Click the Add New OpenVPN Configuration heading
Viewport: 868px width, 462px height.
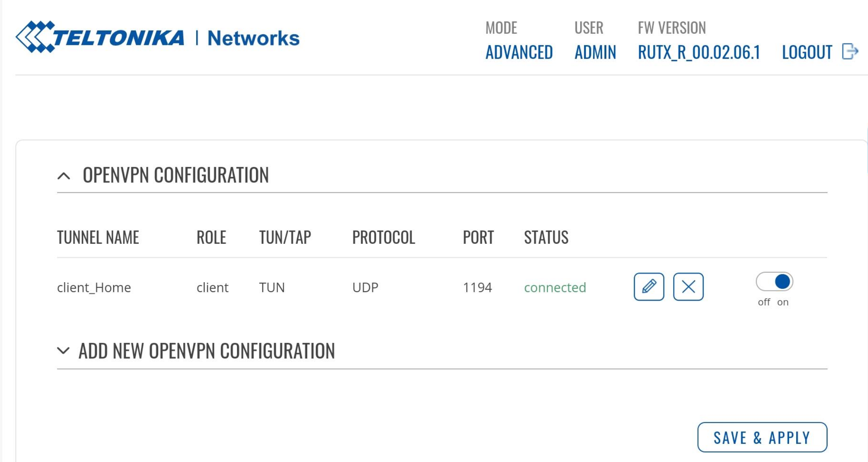[x=206, y=351]
